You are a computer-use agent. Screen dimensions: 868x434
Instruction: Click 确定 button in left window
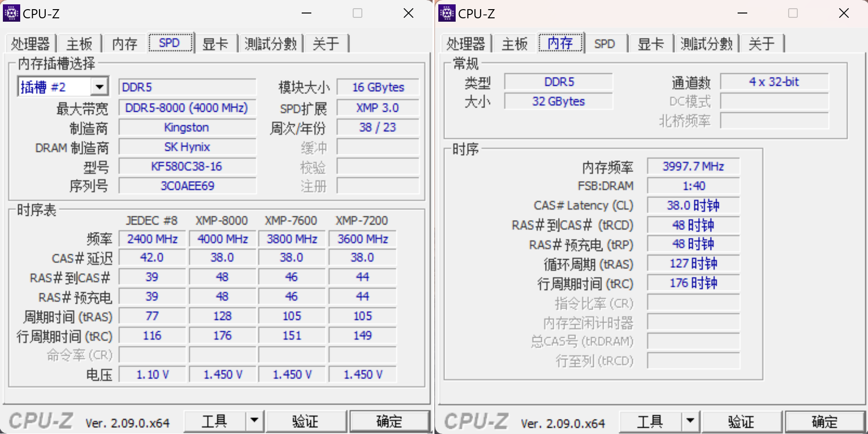389,421
